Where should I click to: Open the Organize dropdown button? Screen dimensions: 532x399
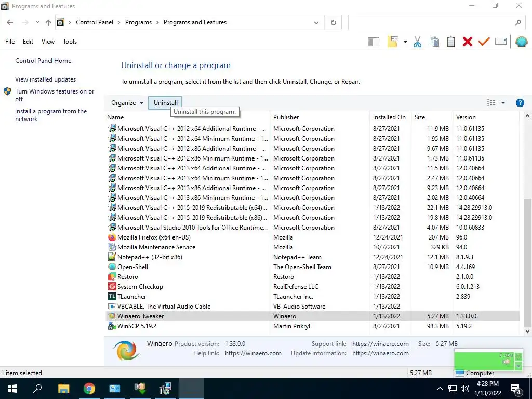pyautogui.click(x=127, y=103)
